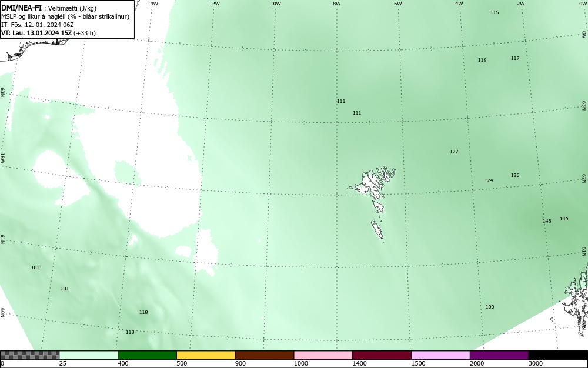Screen dimensions: 588x368
Task: Select the black legend swatch above 3000
Action: (x=558, y=355)
